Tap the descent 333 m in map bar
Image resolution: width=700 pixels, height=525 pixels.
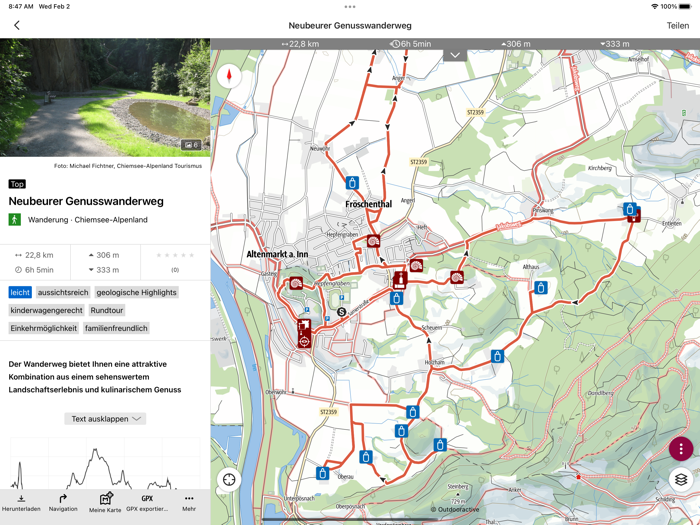click(x=615, y=44)
